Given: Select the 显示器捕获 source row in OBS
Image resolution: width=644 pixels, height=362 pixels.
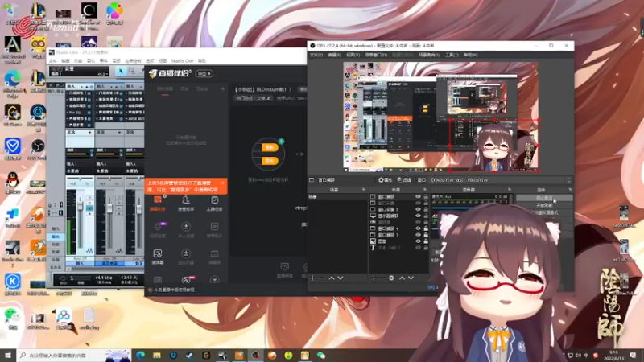Looking at the screenshot, I should point(398,216).
